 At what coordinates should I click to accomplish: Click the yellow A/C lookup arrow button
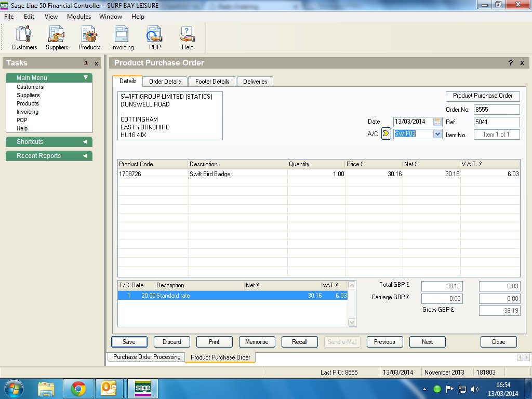386,134
